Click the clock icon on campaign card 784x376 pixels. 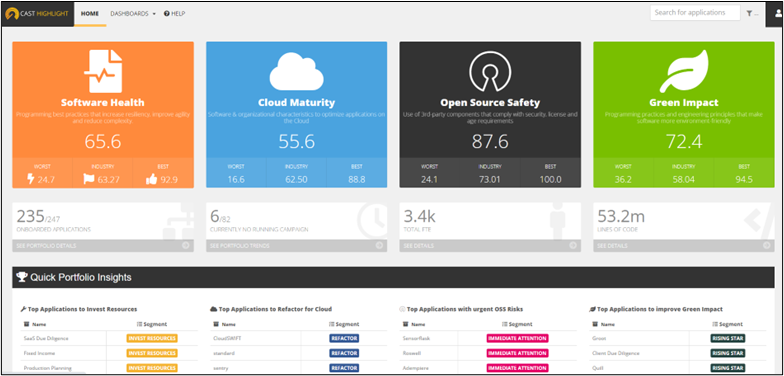pyautogui.click(x=373, y=221)
